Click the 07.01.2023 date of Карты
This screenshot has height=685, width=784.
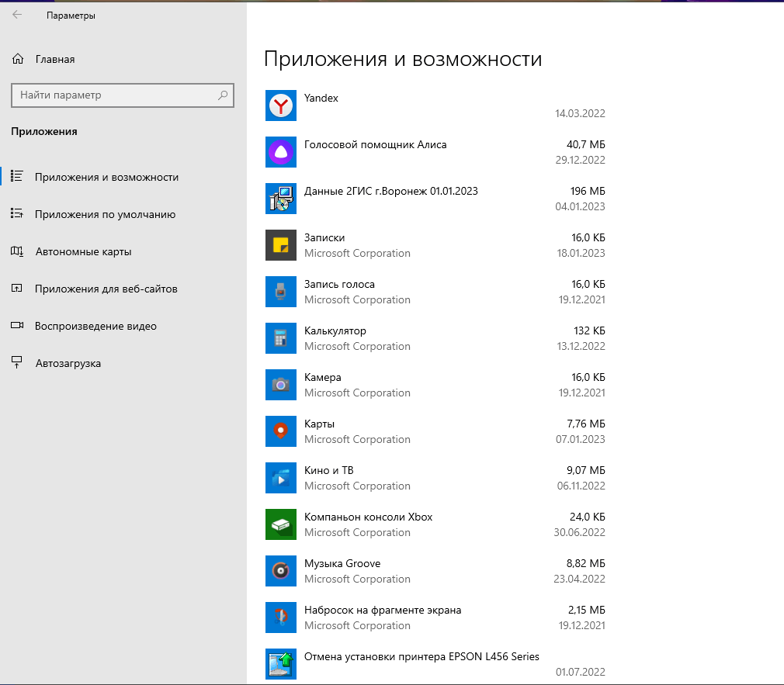coord(581,439)
